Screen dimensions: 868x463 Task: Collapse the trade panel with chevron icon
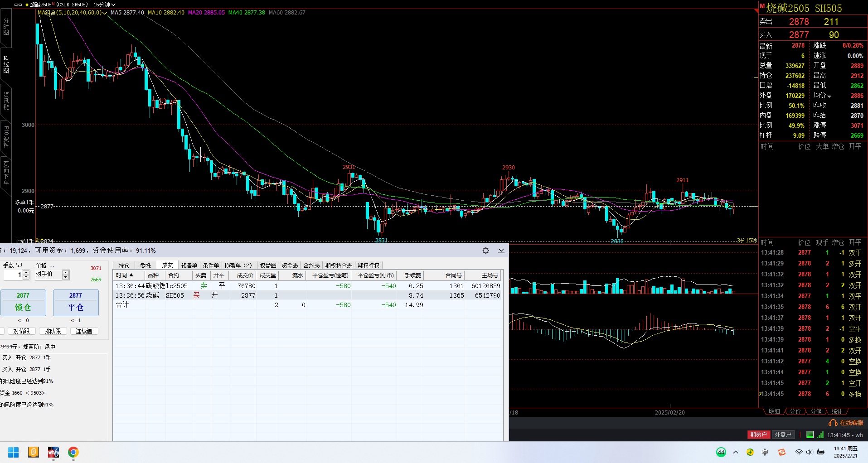501,251
